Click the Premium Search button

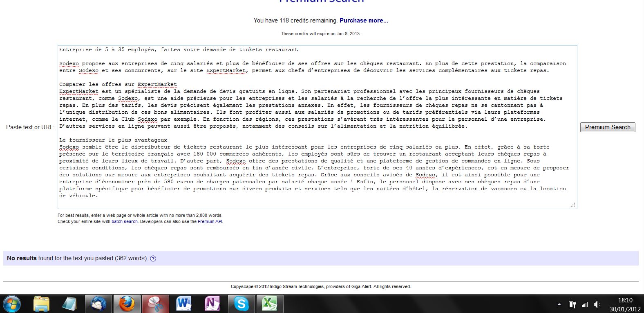pos(607,127)
